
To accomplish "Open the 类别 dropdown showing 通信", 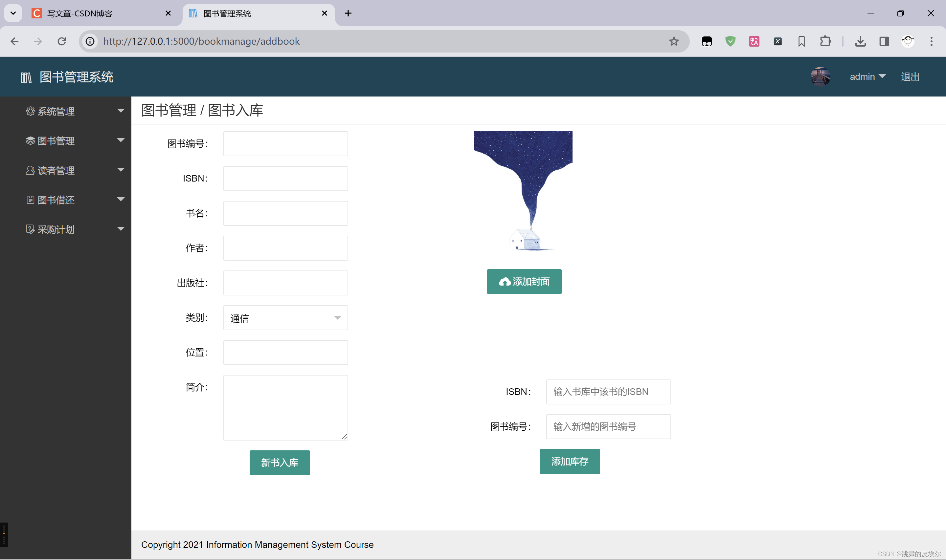I will click(285, 318).
